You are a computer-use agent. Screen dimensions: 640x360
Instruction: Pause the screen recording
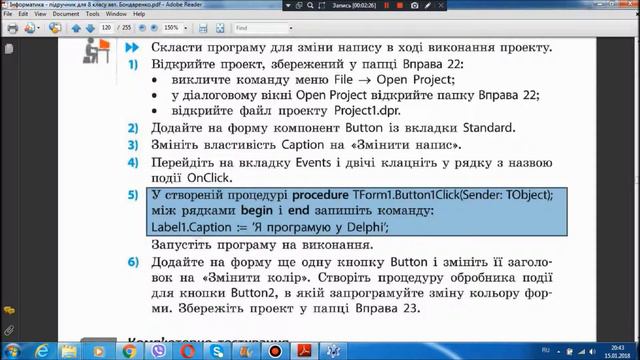tap(386, 5)
